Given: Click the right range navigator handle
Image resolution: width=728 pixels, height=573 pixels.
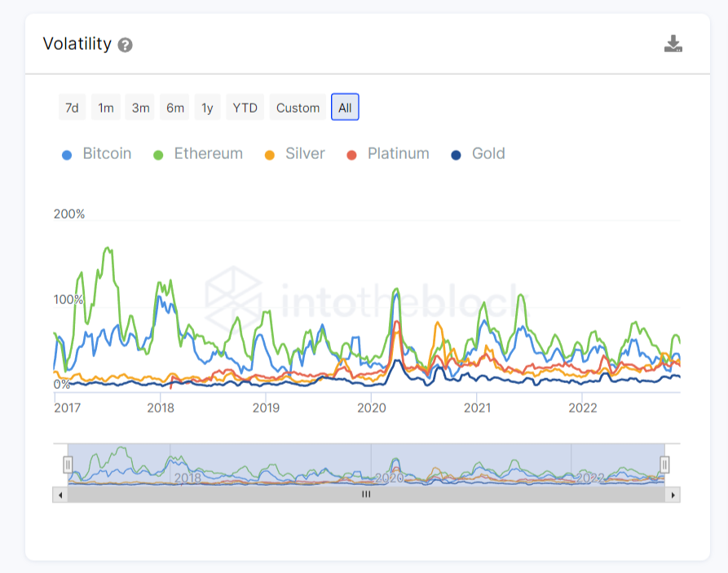Looking at the screenshot, I should [664, 465].
